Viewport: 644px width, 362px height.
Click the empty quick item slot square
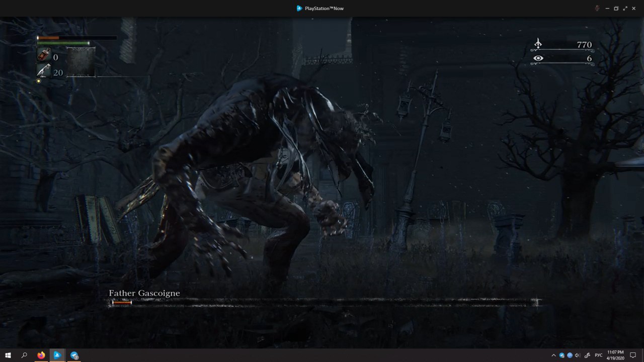pyautogui.click(x=80, y=62)
